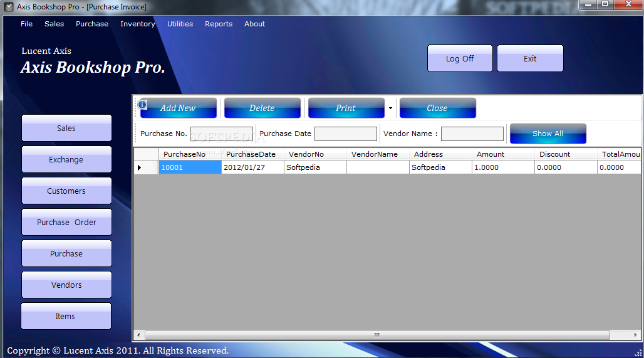
Task: Click the scrollbar left arrow
Action: pos(138,335)
